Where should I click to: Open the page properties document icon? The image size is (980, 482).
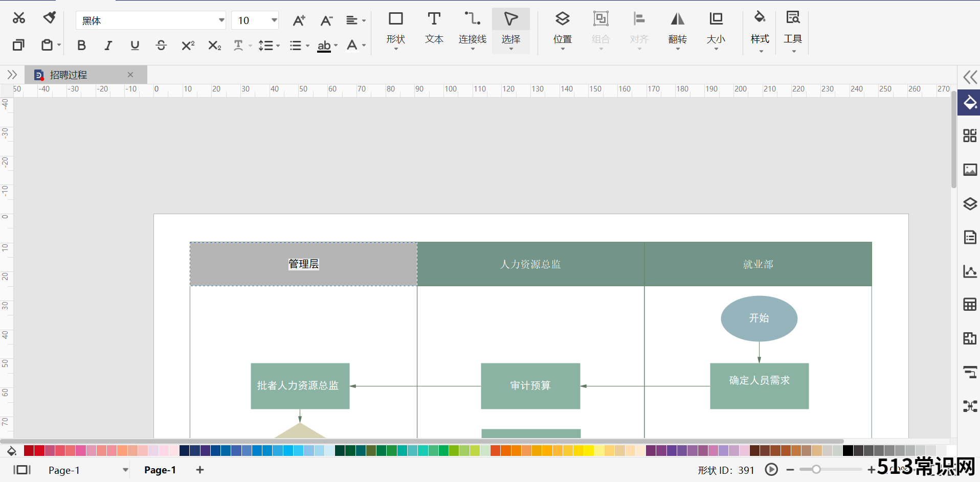coord(970,237)
